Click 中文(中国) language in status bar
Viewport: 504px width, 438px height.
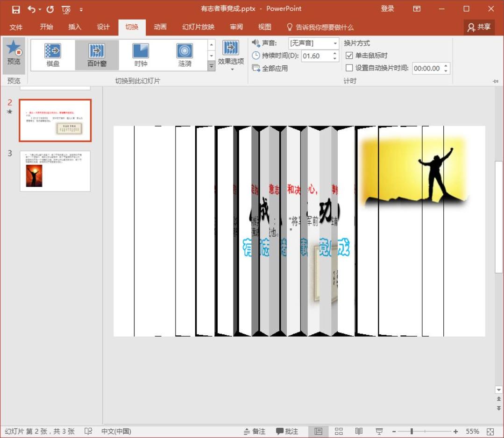[116, 431]
